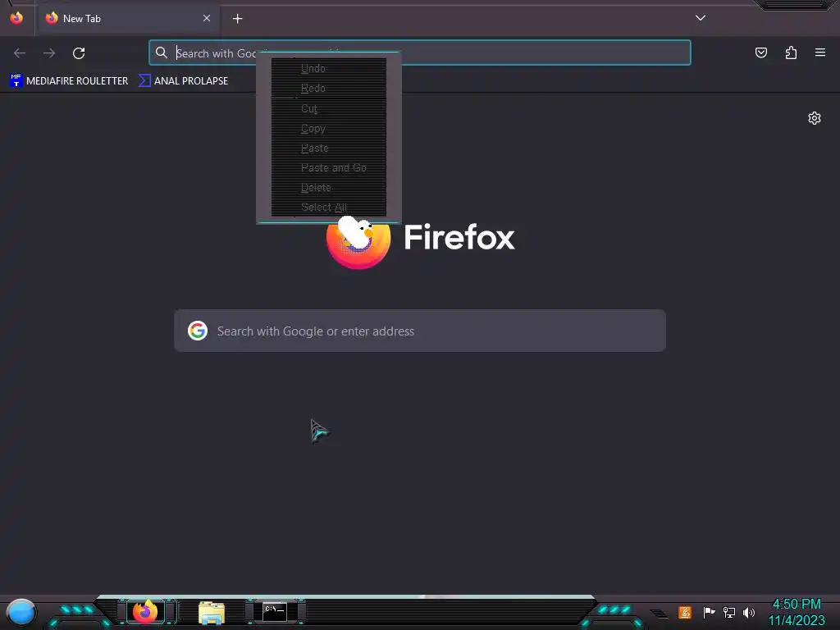
Task: Open the Extensions puzzle icon
Action: [791, 52]
